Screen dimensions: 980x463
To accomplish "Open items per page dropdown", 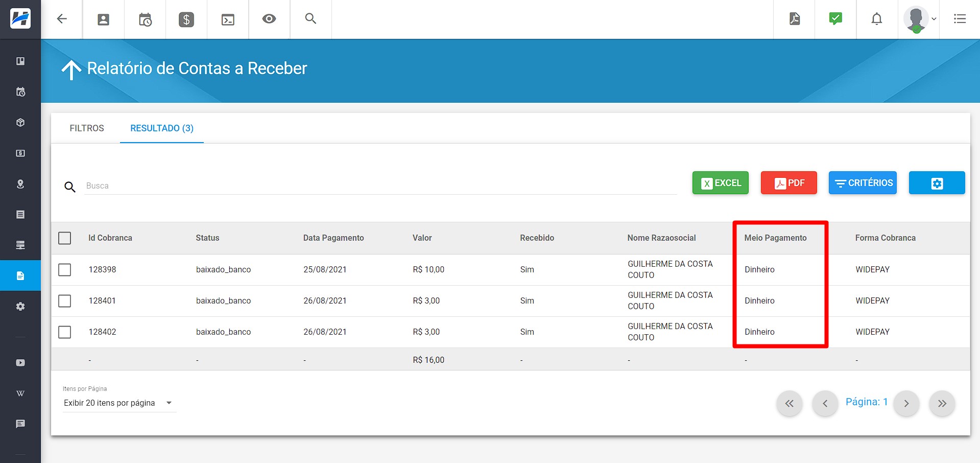I will point(119,403).
